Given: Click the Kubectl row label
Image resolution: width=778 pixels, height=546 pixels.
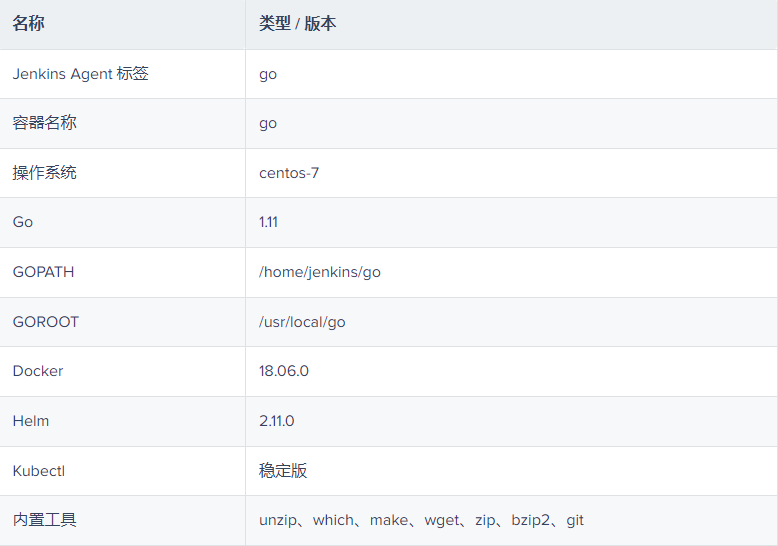Looking at the screenshot, I should pyautogui.click(x=39, y=470).
